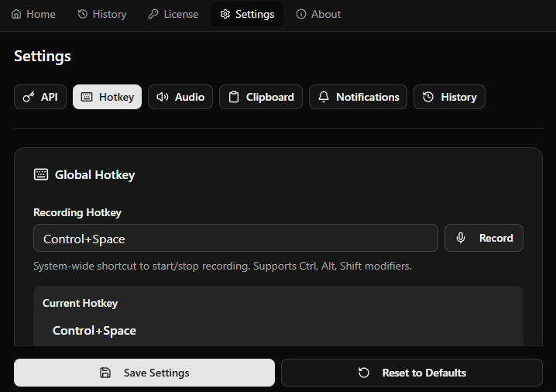The width and height of the screenshot is (556, 392).
Task: Go to Settings in top navigation
Action: (x=247, y=14)
